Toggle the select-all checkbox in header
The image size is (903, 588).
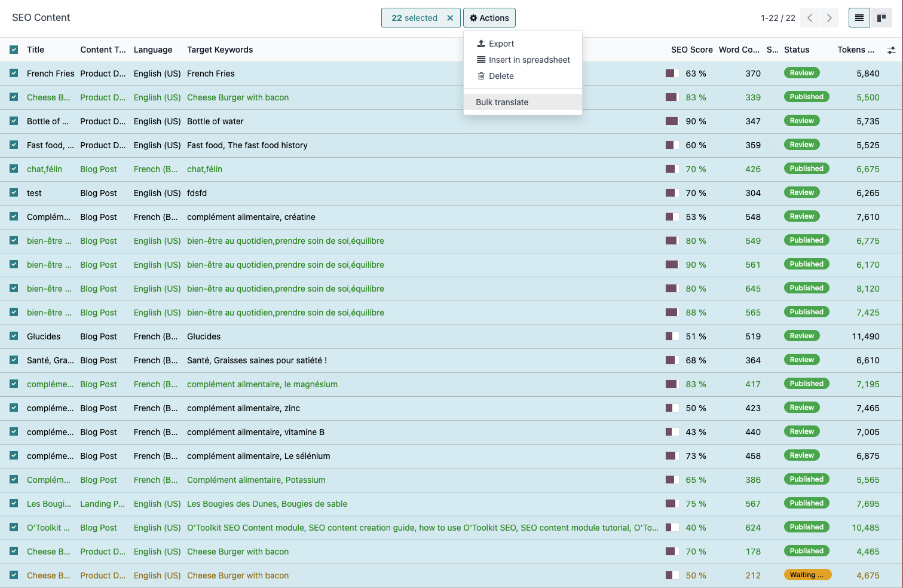click(x=14, y=50)
